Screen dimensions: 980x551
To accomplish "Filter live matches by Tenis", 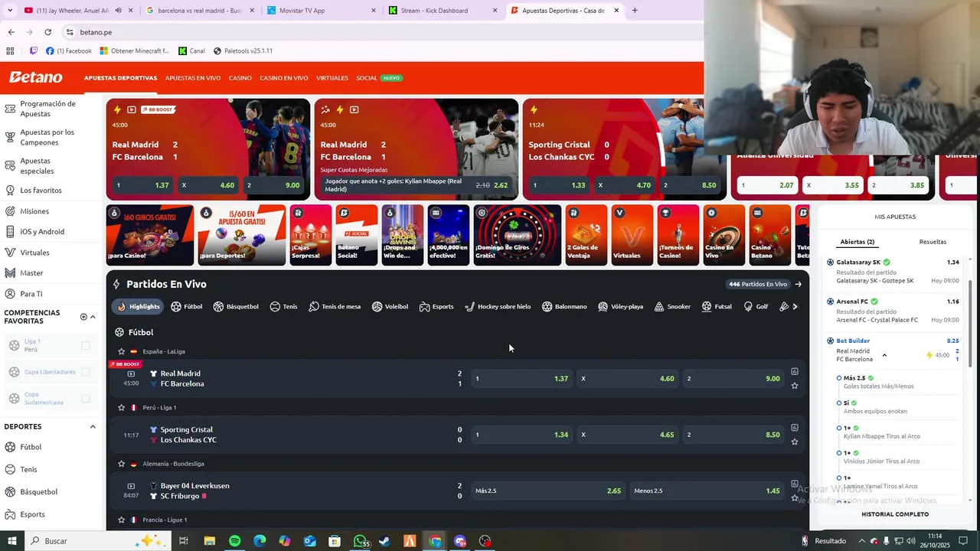I will pos(283,306).
